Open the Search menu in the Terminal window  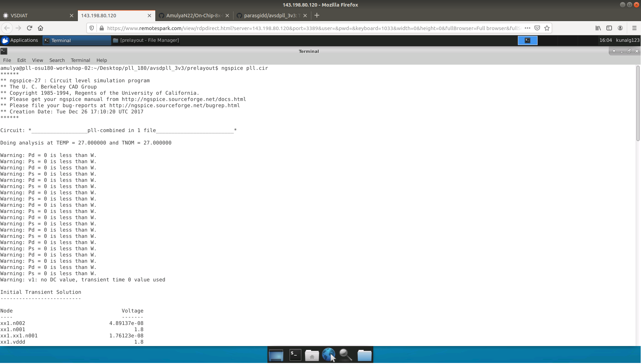pyautogui.click(x=57, y=60)
